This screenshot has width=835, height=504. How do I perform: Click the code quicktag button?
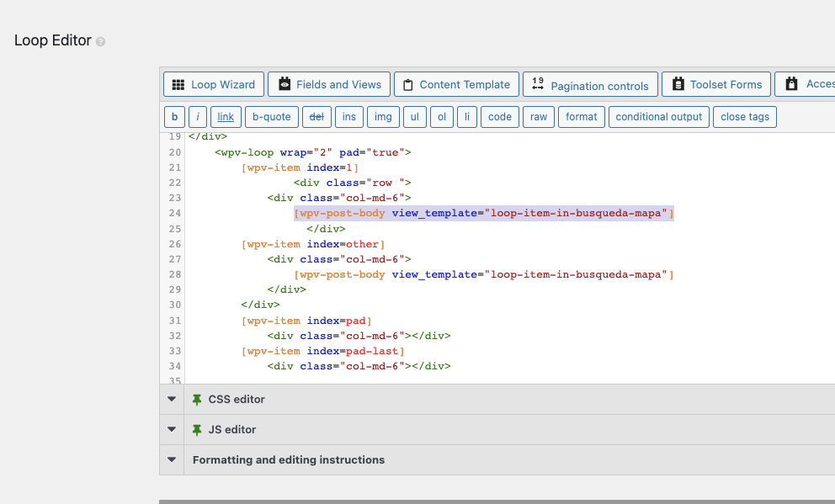[x=500, y=117]
